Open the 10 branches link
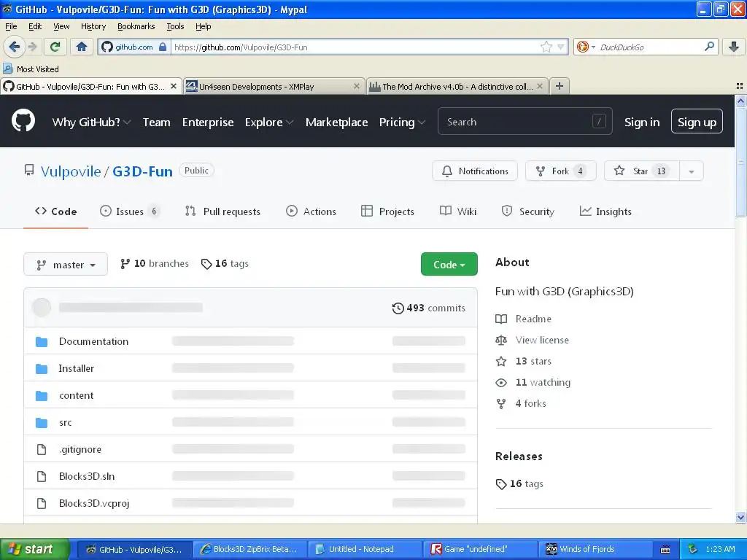 click(x=155, y=264)
